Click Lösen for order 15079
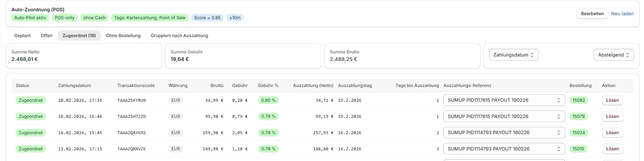 click(612, 116)
